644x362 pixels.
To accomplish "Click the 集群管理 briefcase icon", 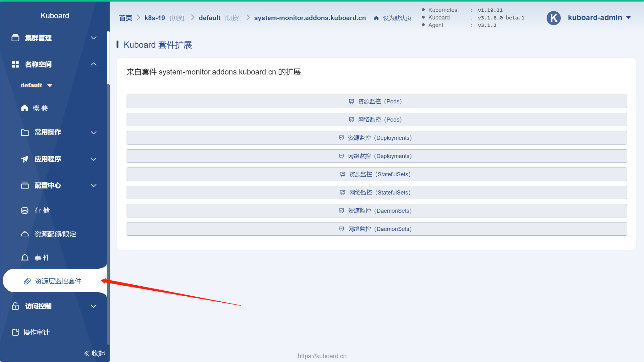I will [x=15, y=38].
